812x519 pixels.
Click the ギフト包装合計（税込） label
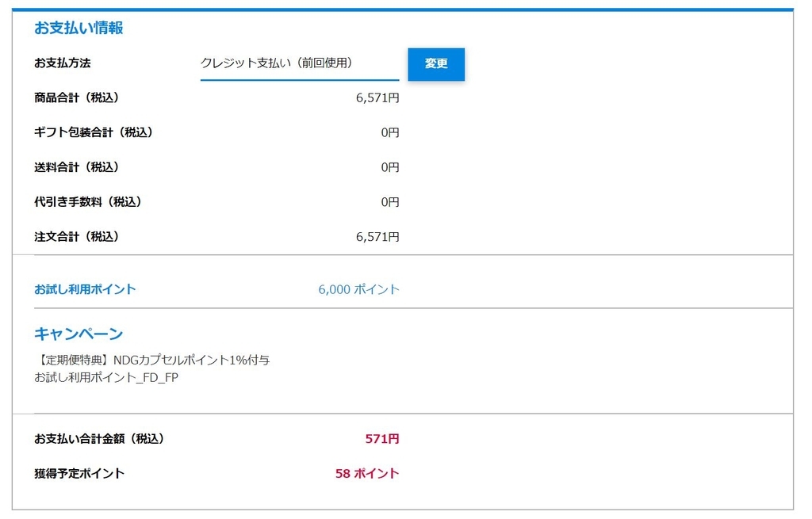[x=95, y=132]
